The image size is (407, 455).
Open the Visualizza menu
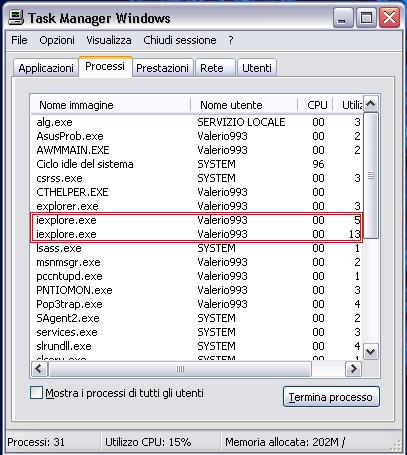109,40
